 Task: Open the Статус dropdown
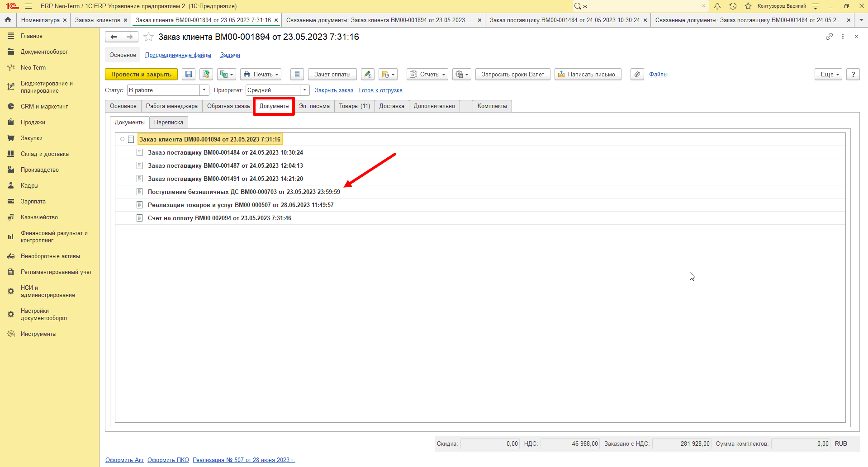(x=204, y=90)
